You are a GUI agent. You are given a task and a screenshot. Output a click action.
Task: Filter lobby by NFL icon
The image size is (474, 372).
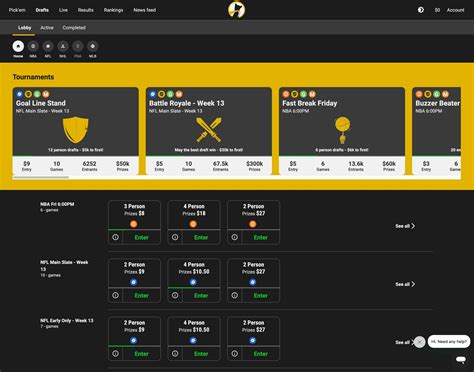[x=48, y=46]
